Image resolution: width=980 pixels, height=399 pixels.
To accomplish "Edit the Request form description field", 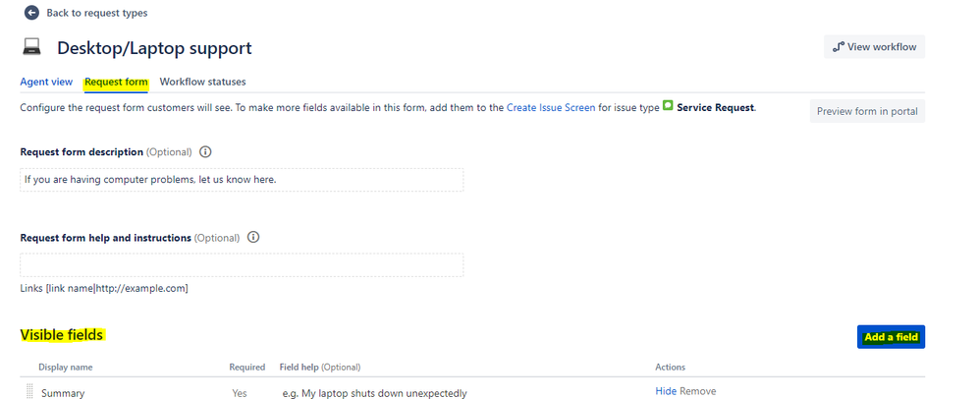I will 242,180.
